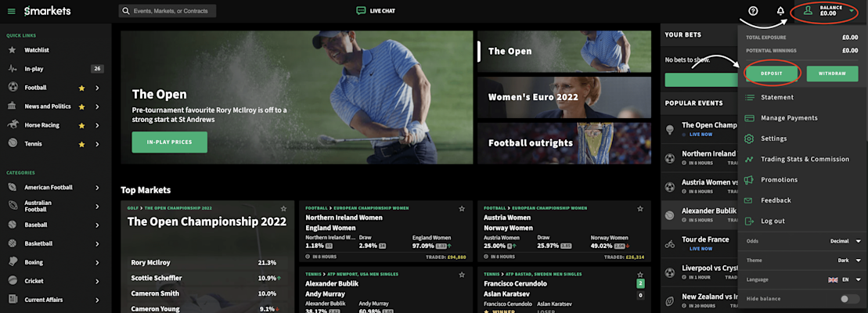Image resolution: width=868 pixels, height=313 pixels.
Task: Collapse the Balance account dropdown arrow
Action: tap(852, 11)
